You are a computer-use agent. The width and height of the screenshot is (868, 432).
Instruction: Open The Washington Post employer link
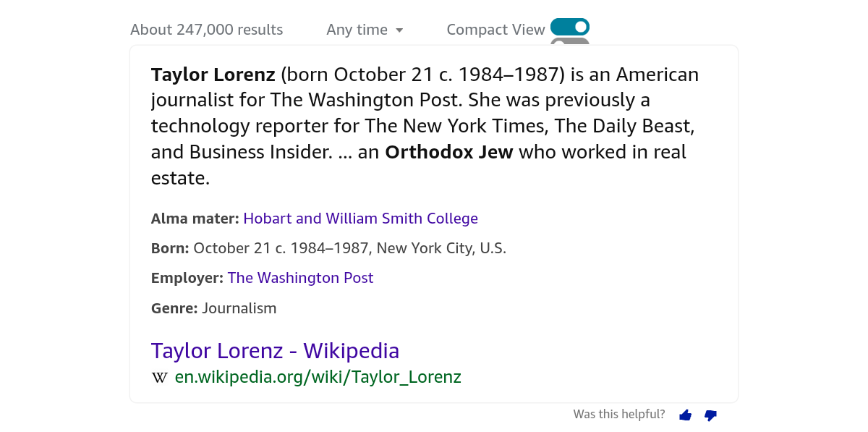[x=300, y=278]
